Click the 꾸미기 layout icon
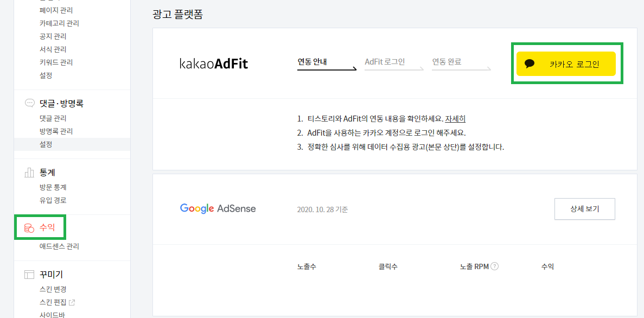 (29, 275)
